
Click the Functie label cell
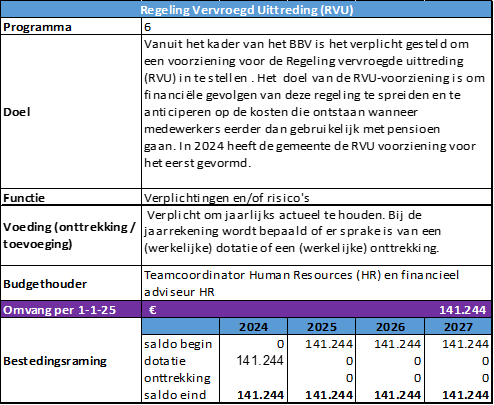tap(71, 197)
